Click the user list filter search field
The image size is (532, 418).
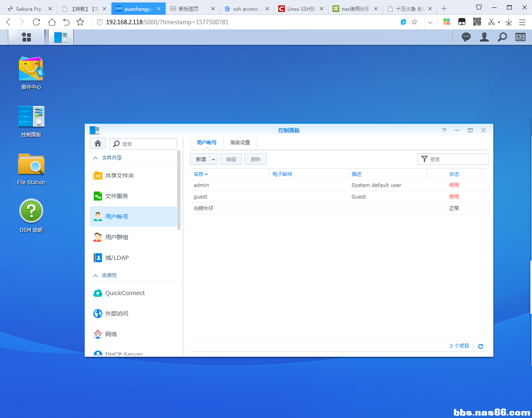453,159
